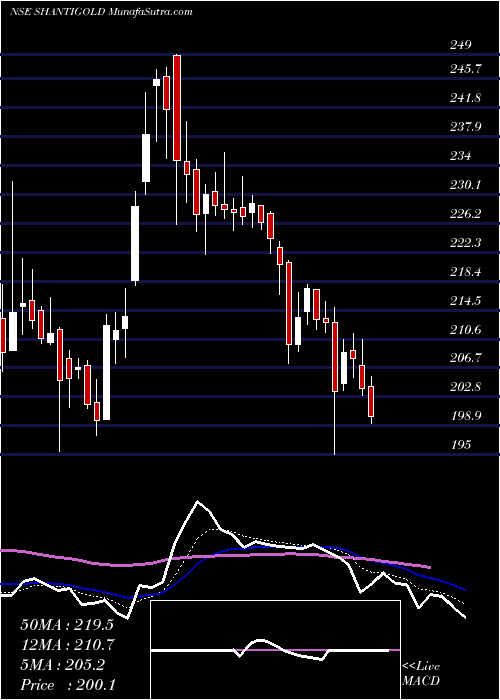Select the 195 price axis label
Image resolution: width=500 pixels, height=700 pixels.
(461, 445)
